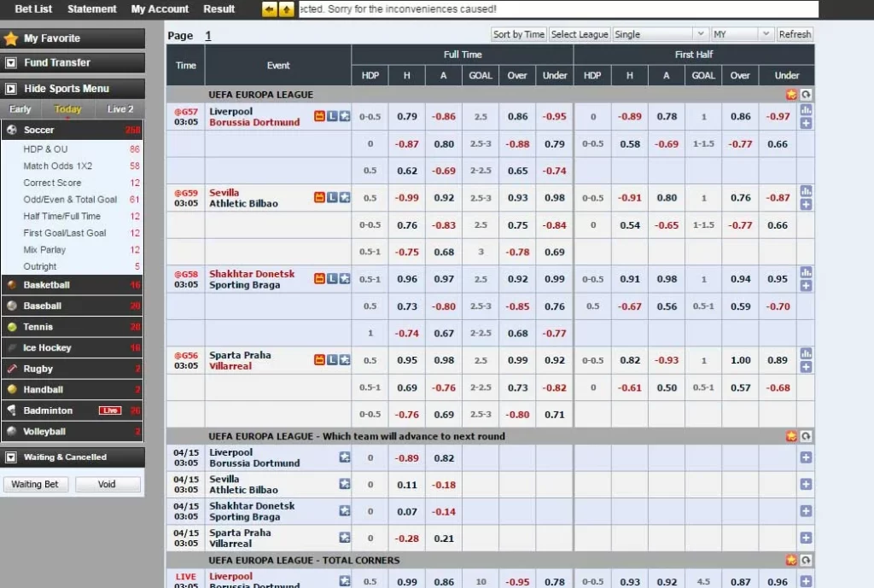Select Basketball in the sports list
The width and height of the screenshot is (874, 588).
point(47,285)
